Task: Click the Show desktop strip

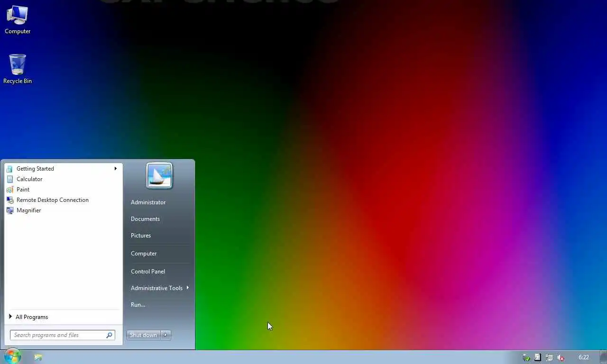Action: click(603, 357)
